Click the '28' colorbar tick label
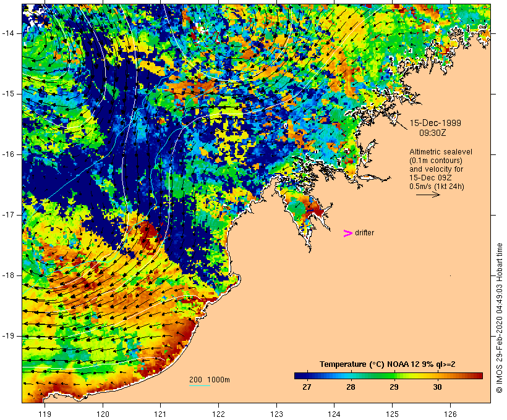Viewport: 507px width, 420px height. tap(351, 387)
